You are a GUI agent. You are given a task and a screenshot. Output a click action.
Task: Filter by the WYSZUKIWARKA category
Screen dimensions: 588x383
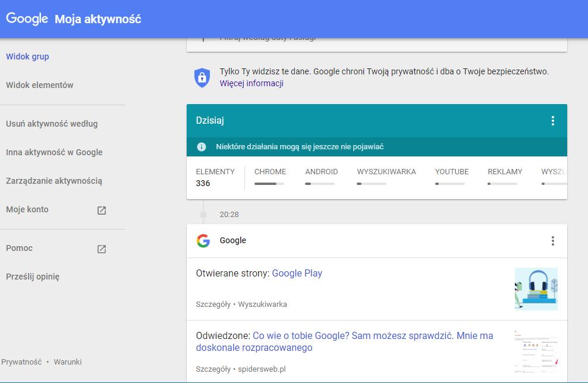tap(386, 171)
